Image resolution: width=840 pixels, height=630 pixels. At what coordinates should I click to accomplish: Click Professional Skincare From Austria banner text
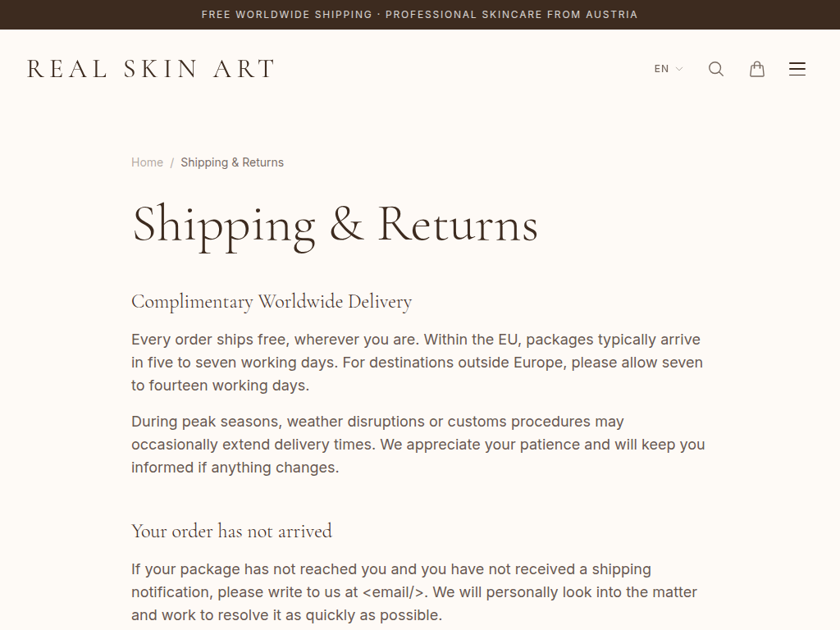[511, 15]
